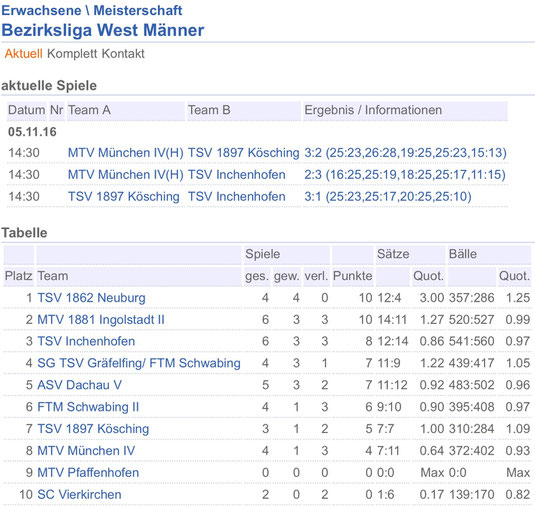Open SG TSV Gräfelfing/ FTM Schwabing link

pyautogui.click(x=139, y=363)
